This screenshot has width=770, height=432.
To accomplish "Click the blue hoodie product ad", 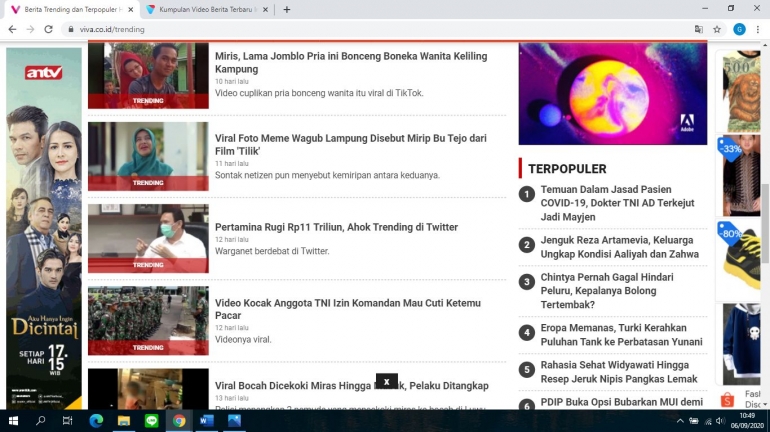I will [742, 344].
